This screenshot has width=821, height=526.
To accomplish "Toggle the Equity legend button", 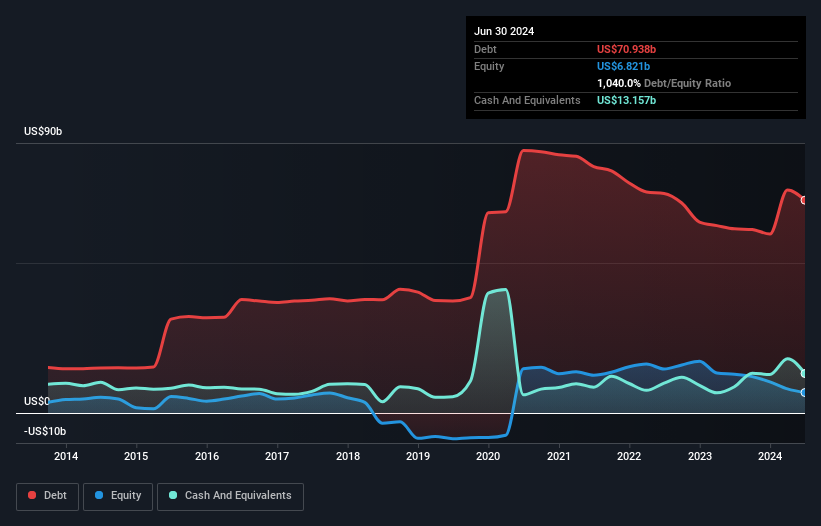I will tap(118, 496).
